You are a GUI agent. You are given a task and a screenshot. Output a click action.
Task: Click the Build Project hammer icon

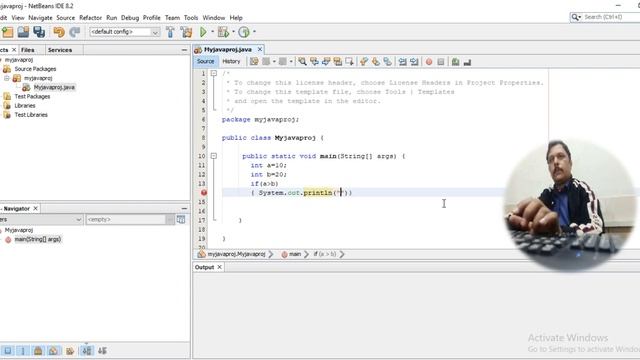tap(170, 32)
